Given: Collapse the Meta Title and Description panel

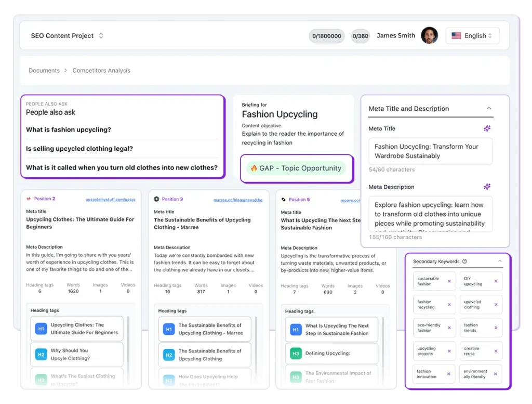Looking at the screenshot, I should [x=489, y=109].
